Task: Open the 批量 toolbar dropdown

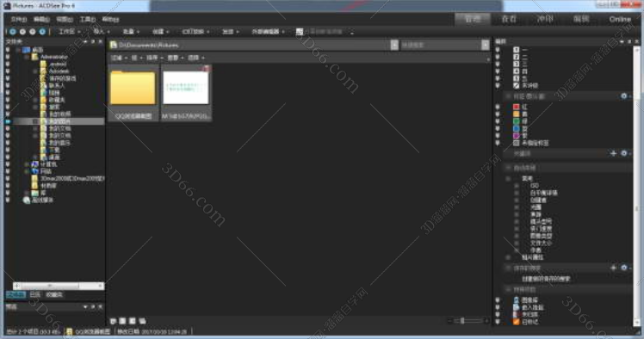Action: click(131, 32)
